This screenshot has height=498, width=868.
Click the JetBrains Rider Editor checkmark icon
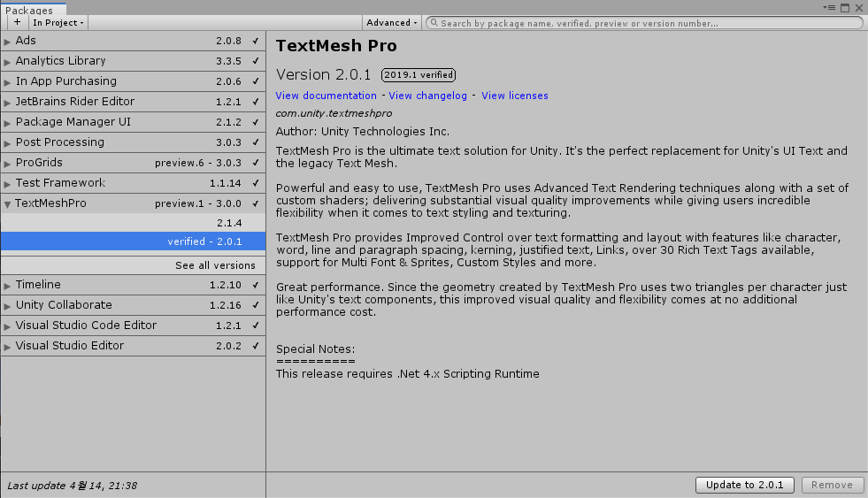[256, 102]
